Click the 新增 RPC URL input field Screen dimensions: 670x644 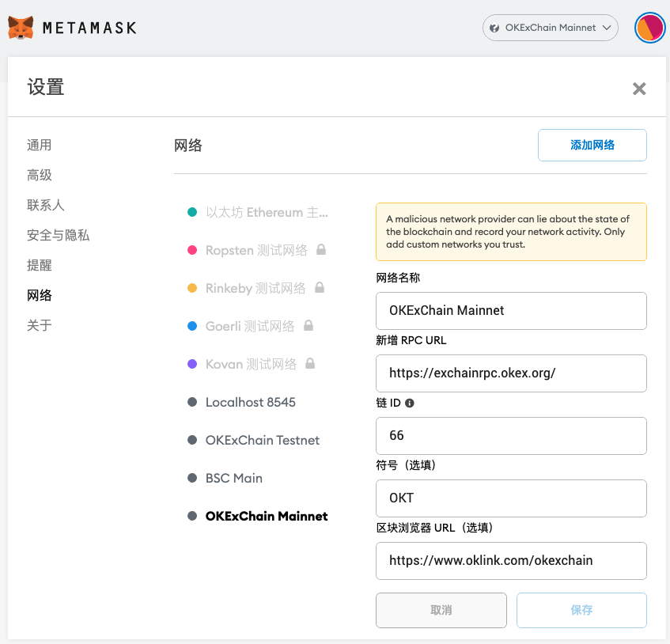pos(511,373)
